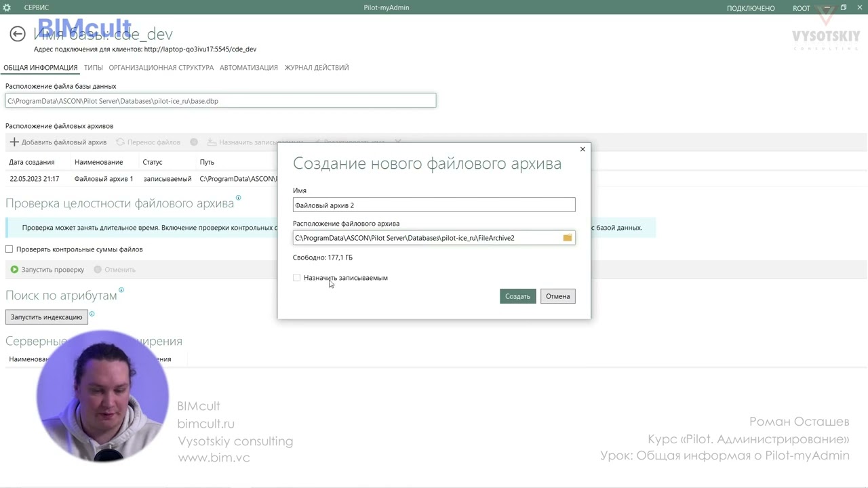Click 'Создать' button in dialog
Image resolution: width=868 pixels, height=488 pixels.
pyautogui.click(x=517, y=296)
